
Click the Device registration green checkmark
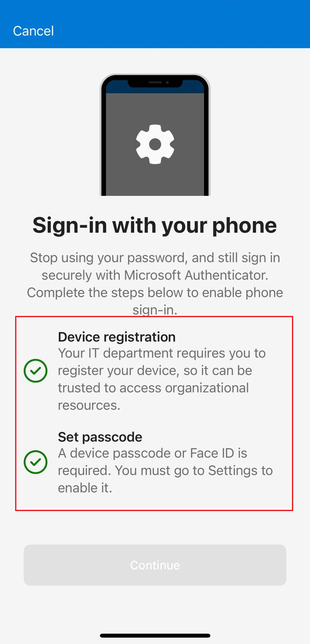coord(36,371)
